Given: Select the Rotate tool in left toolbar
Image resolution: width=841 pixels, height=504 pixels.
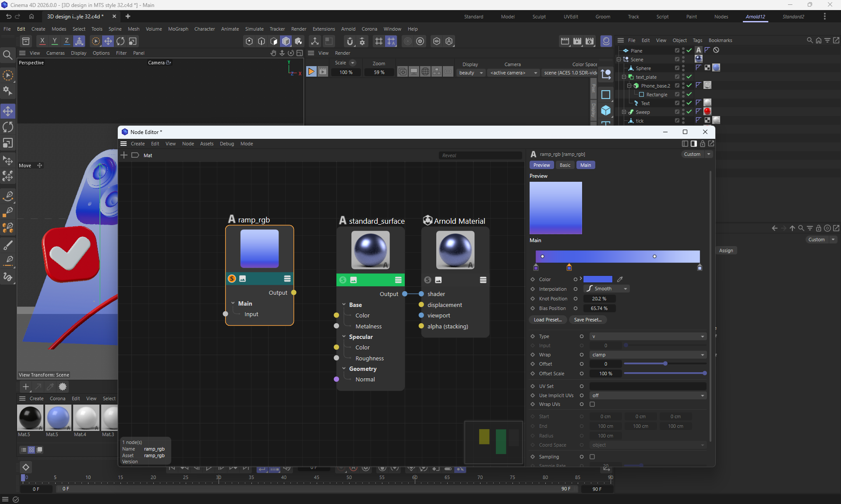Looking at the screenshot, I should (x=8, y=127).
